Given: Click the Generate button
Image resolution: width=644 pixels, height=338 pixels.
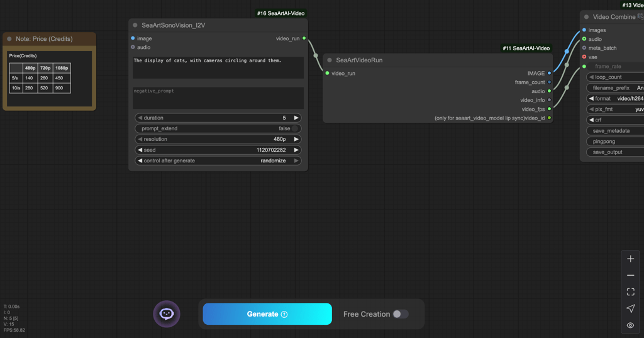Looking at the screenshot, I should click(x=267, y=314).
